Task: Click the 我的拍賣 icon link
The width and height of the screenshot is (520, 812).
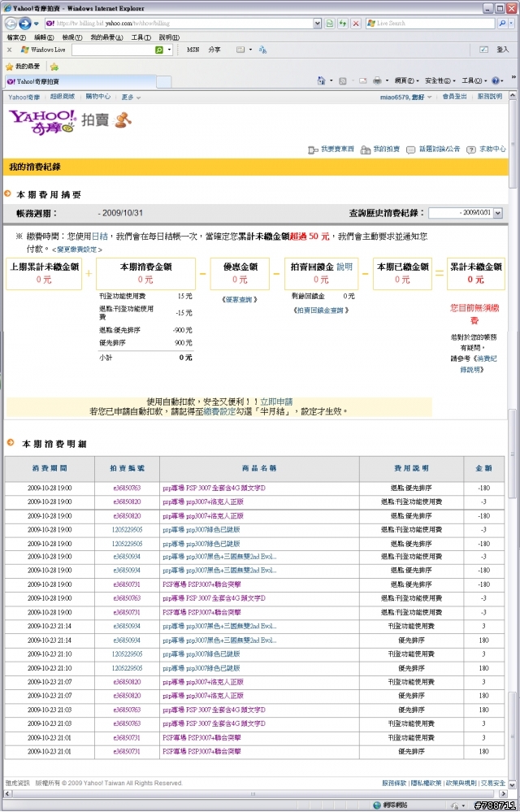Action: pos(380,149)
